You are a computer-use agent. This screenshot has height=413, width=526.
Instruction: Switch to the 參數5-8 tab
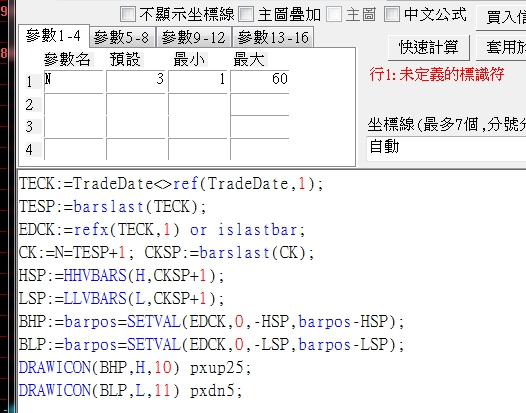click(x=122, y=37)
